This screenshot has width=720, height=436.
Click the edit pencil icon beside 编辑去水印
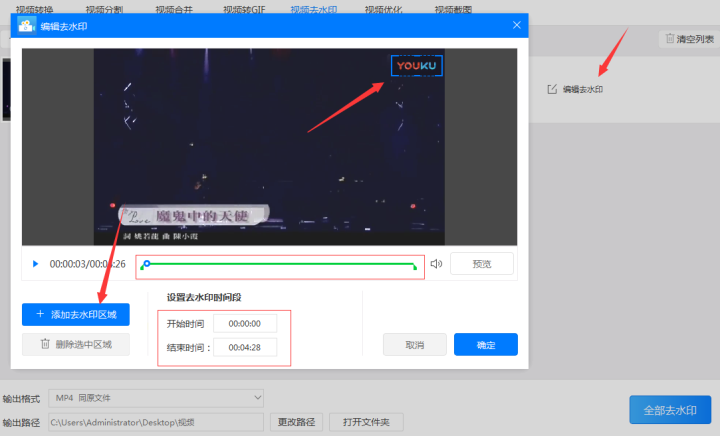pyautogui.click(x=552, y=89)
